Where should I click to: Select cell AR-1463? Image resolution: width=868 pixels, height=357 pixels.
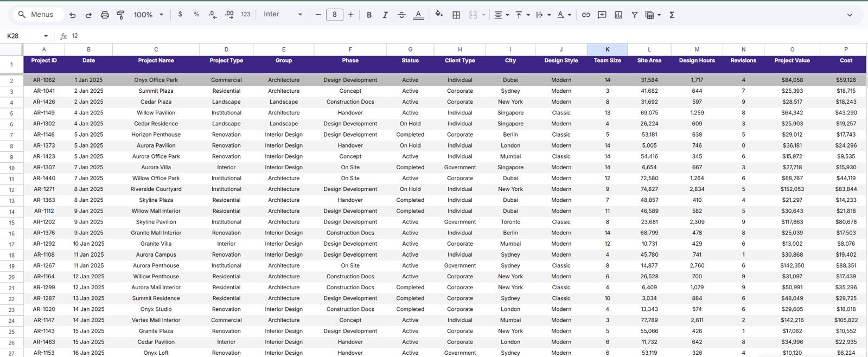44,342
